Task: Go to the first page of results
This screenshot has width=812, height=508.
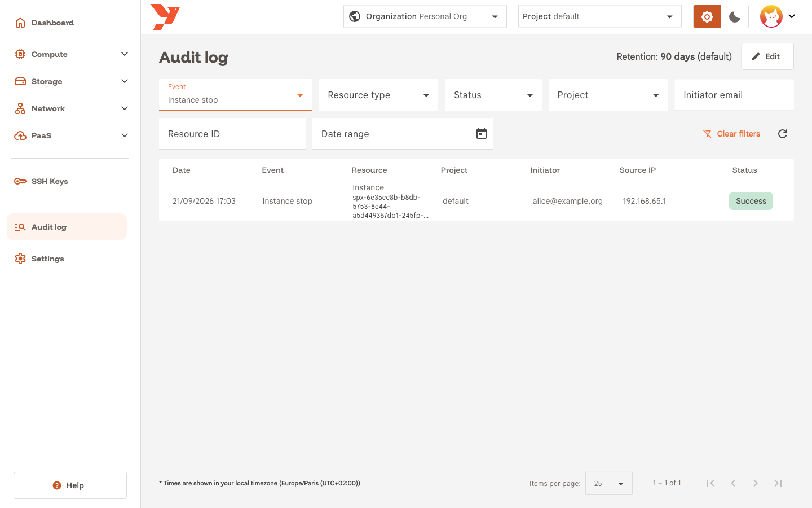Action: [710, 483]
